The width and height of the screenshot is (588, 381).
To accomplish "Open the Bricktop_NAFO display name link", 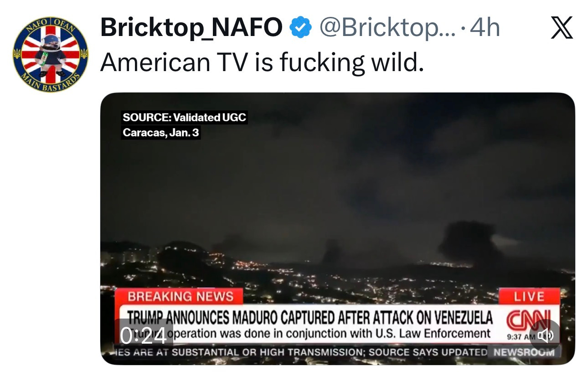I will (191, 28).
